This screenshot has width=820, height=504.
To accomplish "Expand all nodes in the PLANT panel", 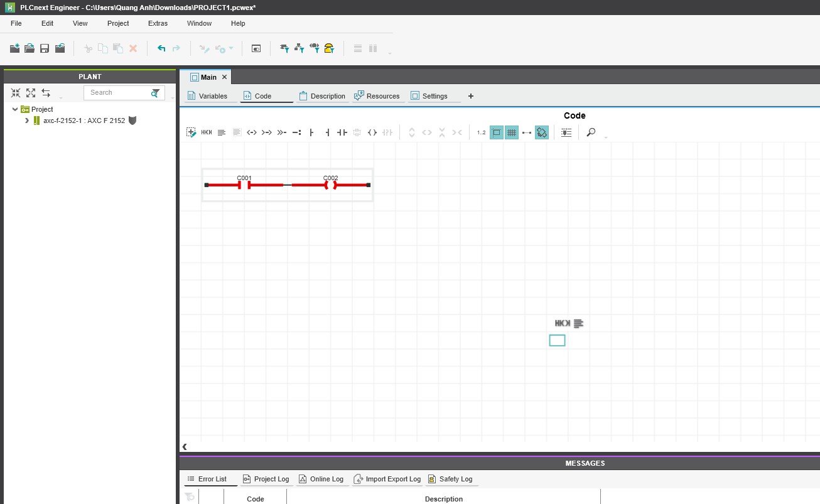I will [31, 93].
